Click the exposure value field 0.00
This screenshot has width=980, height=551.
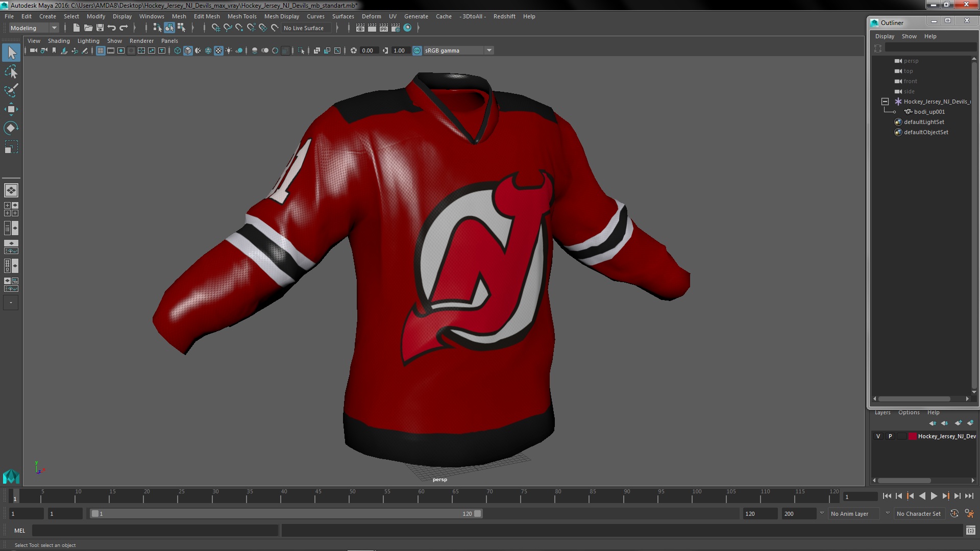point(369,51)
